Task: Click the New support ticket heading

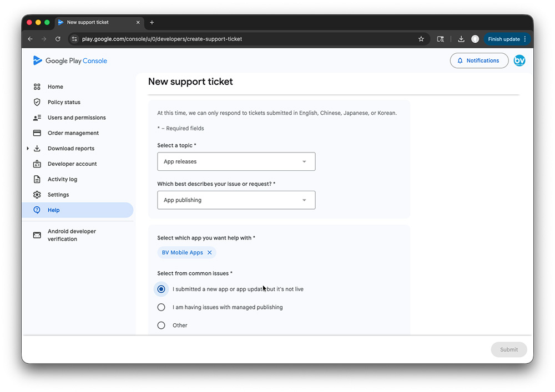Action: (190, 82)
